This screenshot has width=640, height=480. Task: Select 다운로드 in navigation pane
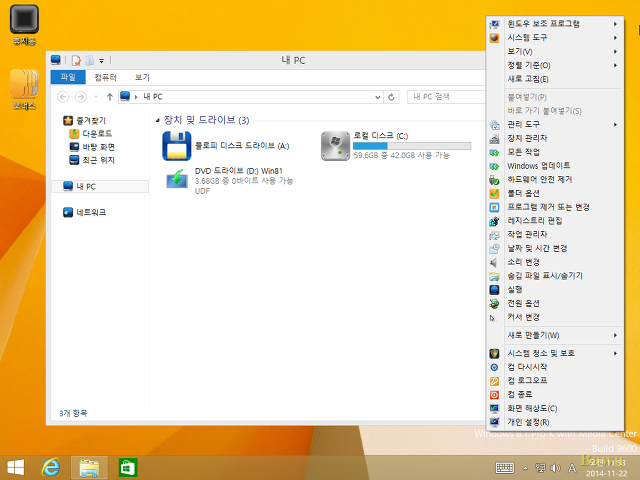[x=91, y=133]
